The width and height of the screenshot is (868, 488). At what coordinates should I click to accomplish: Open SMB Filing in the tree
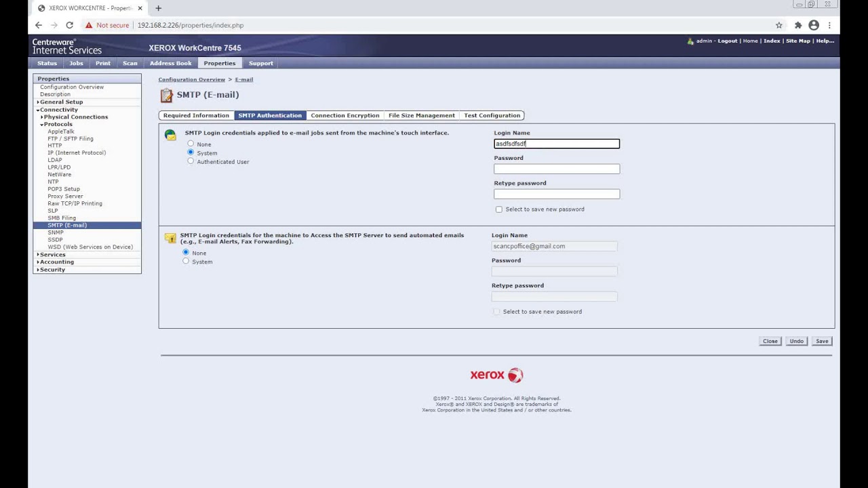click(62, 218)
